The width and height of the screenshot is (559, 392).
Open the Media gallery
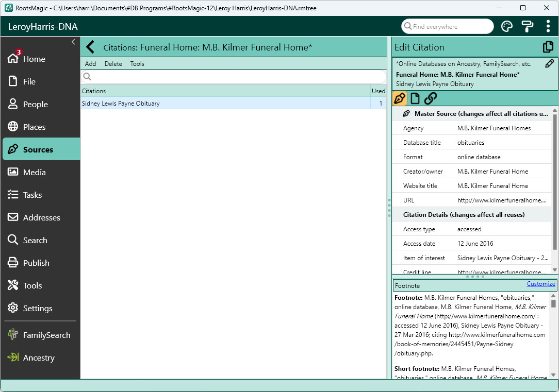(x=41, y=172)
